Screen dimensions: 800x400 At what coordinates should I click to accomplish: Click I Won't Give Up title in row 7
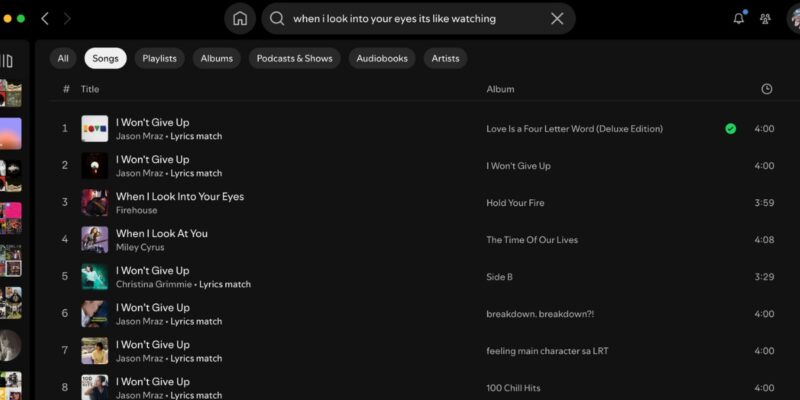click(153, 344)
